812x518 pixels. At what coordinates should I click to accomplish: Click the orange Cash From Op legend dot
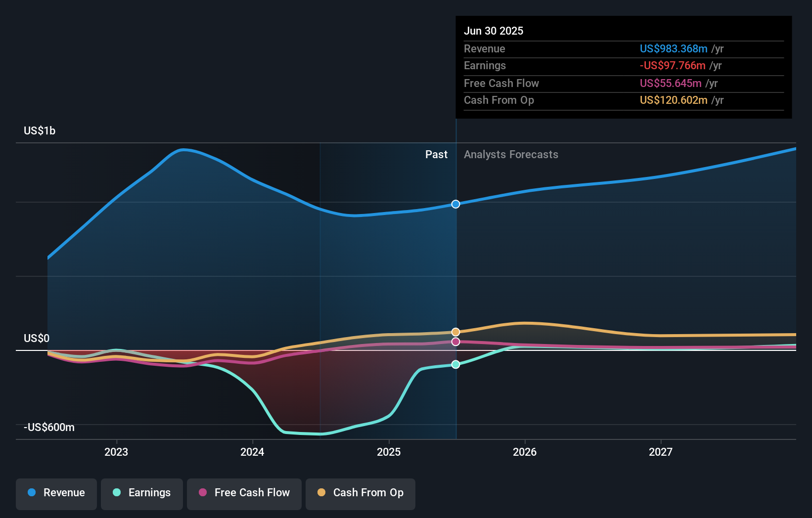click(x=322, y=493)
